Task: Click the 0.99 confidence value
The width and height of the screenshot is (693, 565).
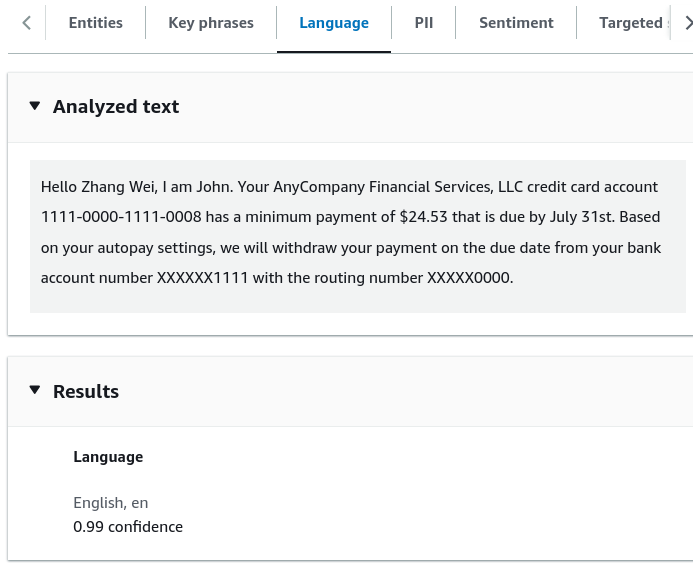Action: pos(128,527)
